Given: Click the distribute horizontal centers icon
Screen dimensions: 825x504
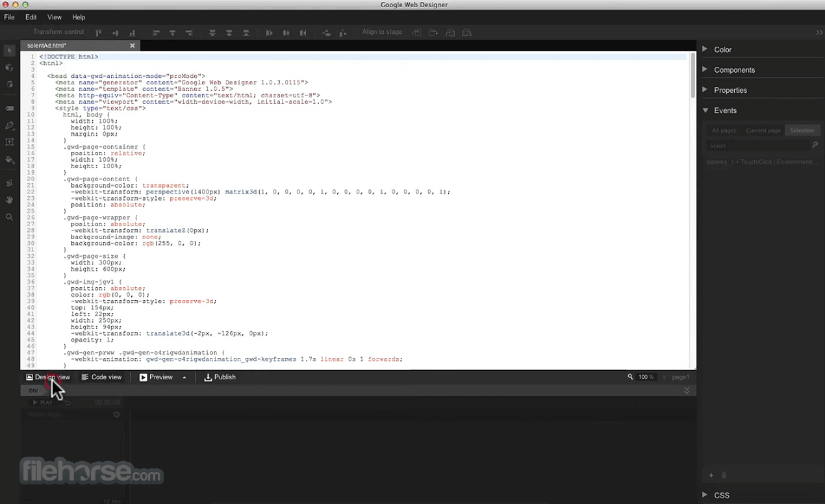Looking at the screenshot, I should 286,32.
